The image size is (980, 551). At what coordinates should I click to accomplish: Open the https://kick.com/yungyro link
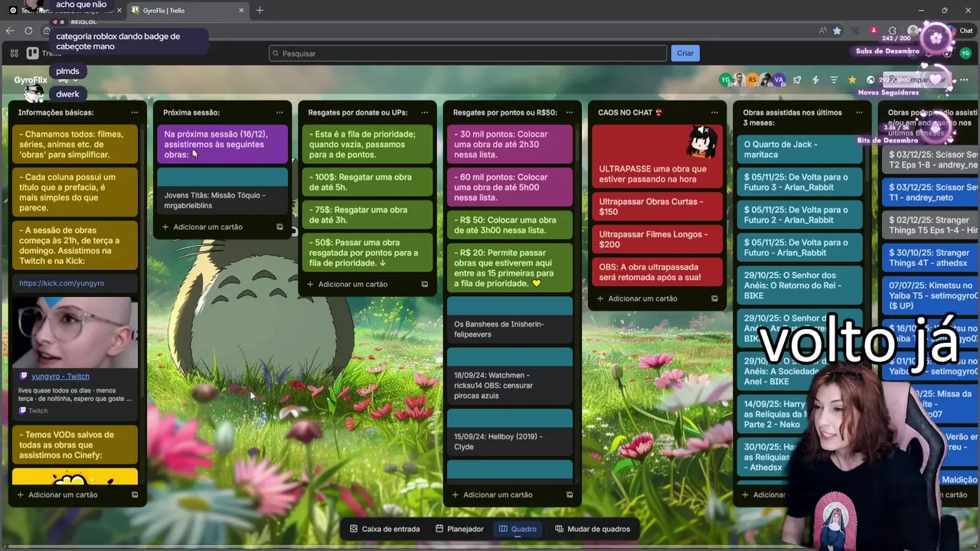(61, 283)
